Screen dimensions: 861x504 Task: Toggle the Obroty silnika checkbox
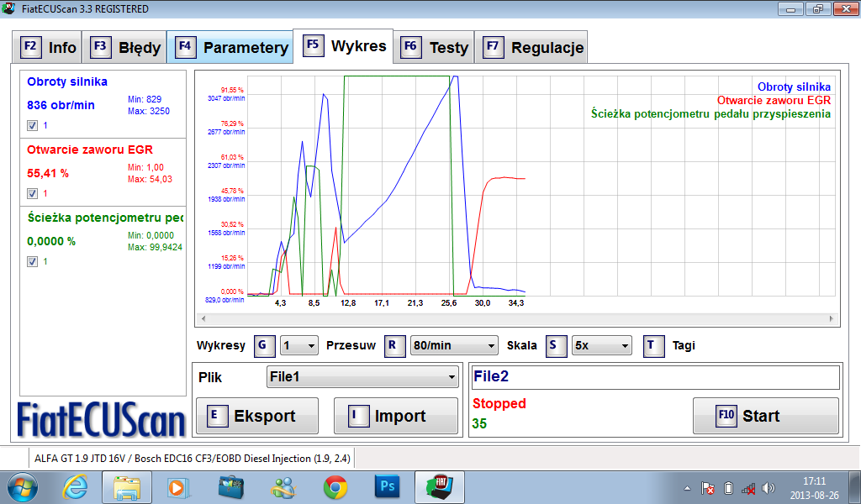[x=33, y=125]
